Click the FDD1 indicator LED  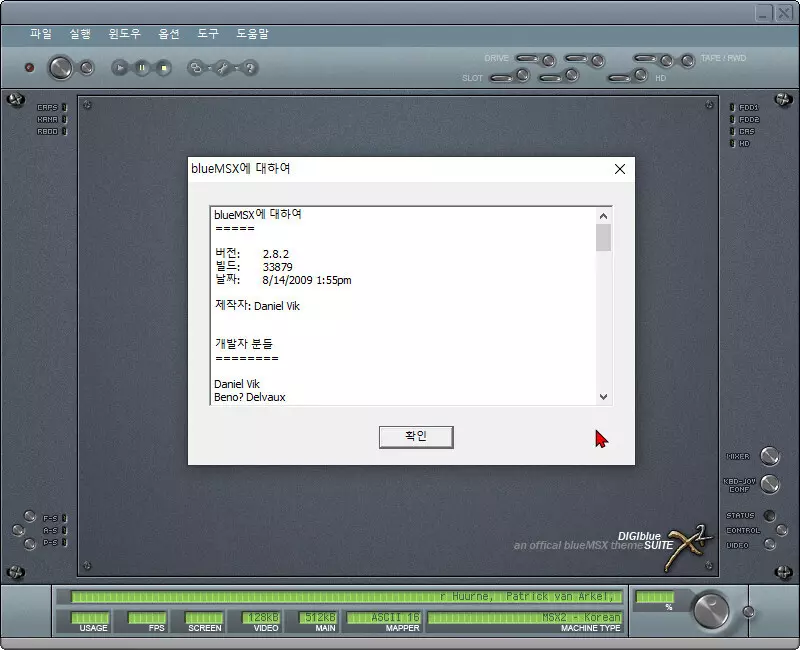(732, 107)
